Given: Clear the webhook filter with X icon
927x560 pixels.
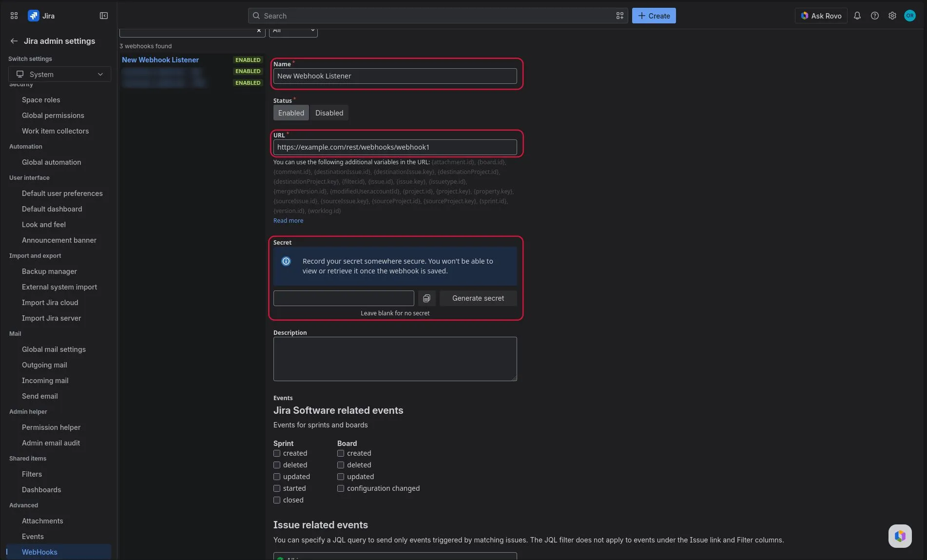Looking at the screenshot, I should [x=259, y=30].
